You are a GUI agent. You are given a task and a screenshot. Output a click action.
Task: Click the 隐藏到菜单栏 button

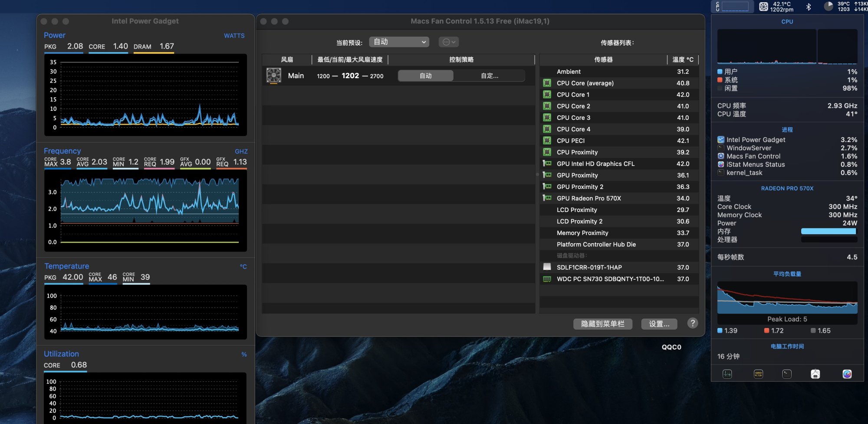[x=603, y=324]
